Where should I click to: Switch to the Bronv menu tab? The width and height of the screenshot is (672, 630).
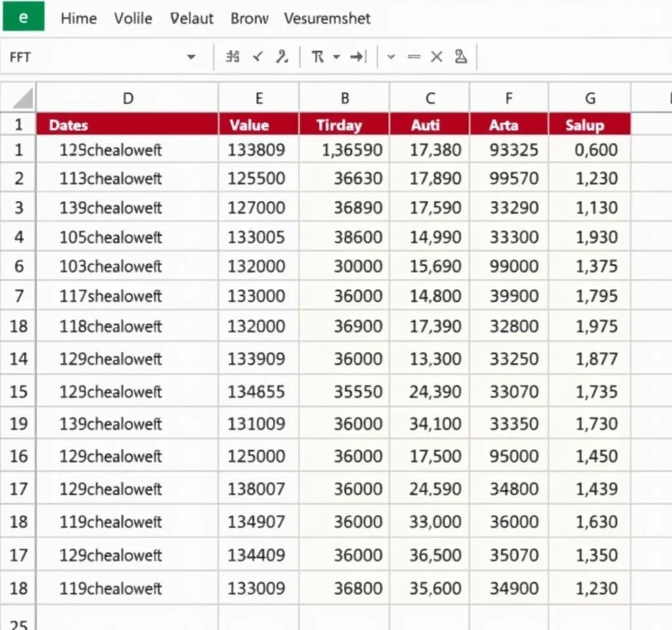click(249, 18)
